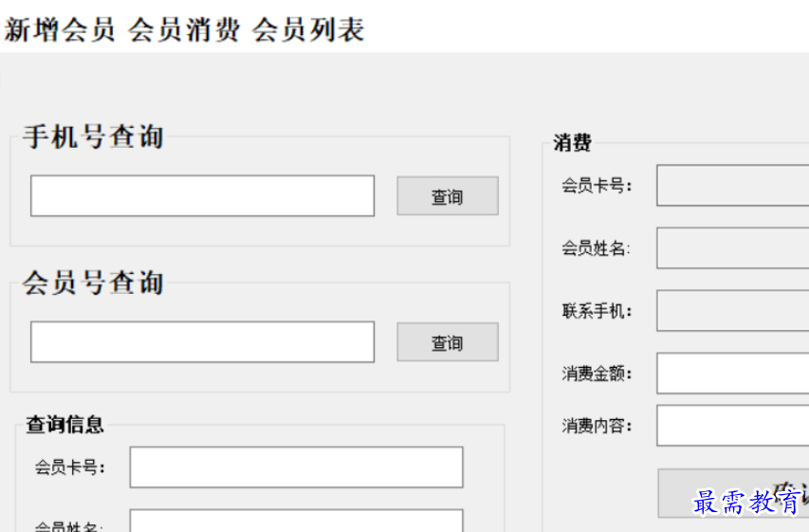The height and width of the screenshot is (532, 809).
Task: Click the 会员号查询 group heading
Action: click(x=93, y=283)
